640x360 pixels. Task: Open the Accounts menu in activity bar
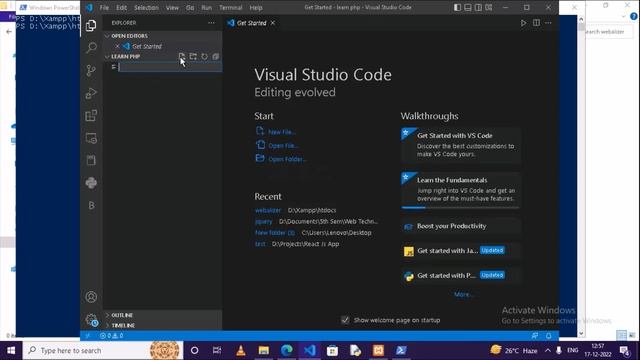91,297
